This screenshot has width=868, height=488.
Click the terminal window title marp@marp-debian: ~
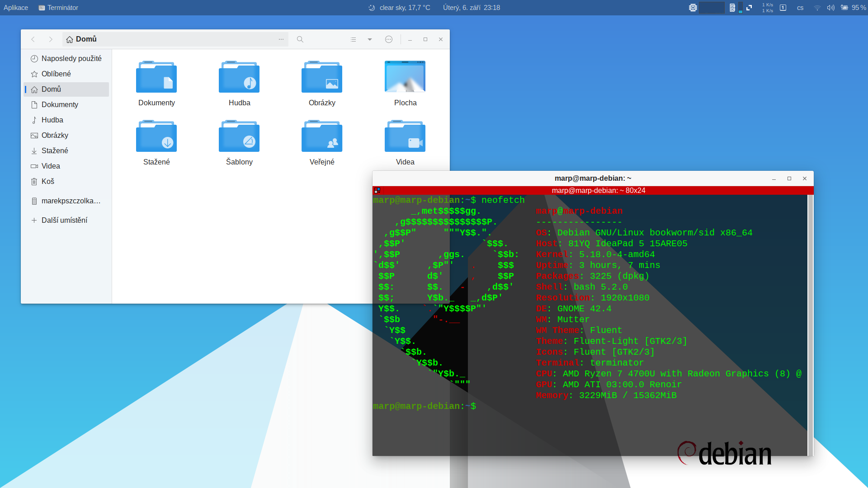click(593, 178)
